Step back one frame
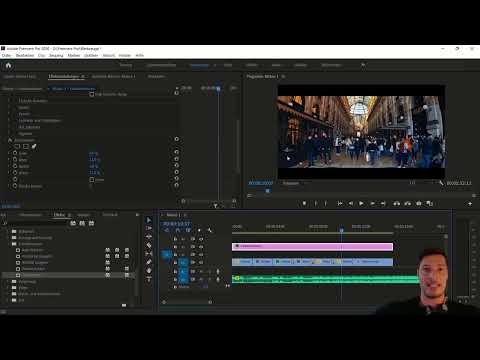 coord(351,203)
